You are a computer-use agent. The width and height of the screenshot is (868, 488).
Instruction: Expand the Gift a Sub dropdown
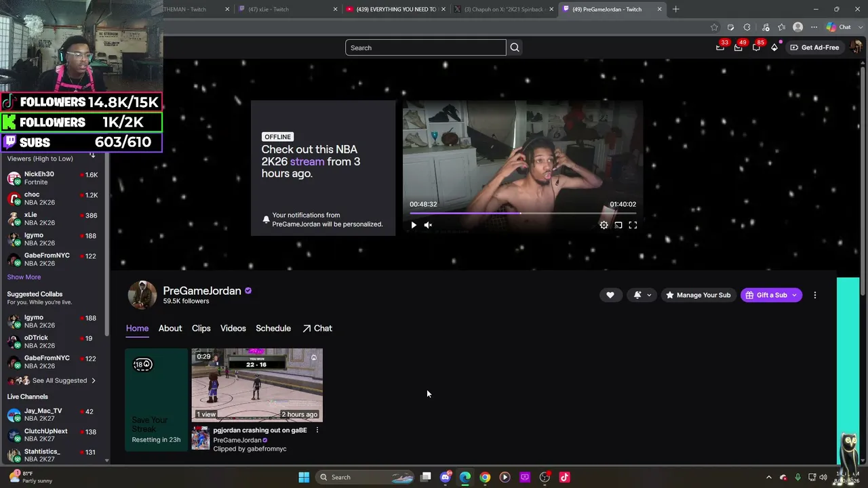[x=794, y=295]
